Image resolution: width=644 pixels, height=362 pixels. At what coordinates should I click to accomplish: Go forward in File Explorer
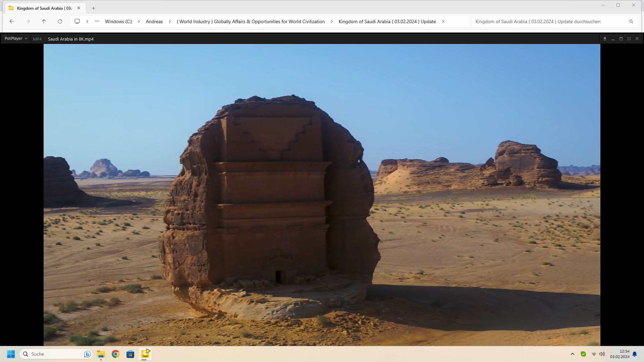(28, 21)
